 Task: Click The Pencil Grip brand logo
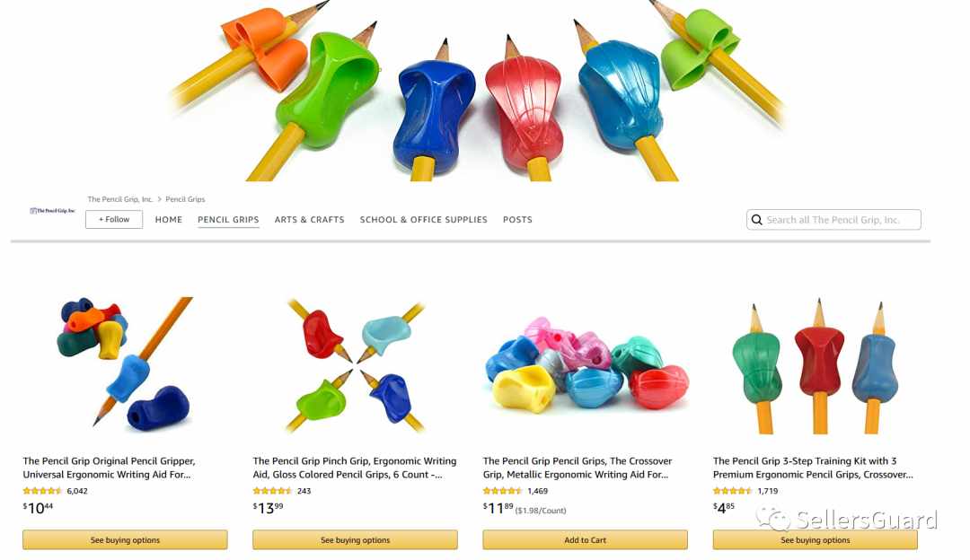(x=53, y=211)
